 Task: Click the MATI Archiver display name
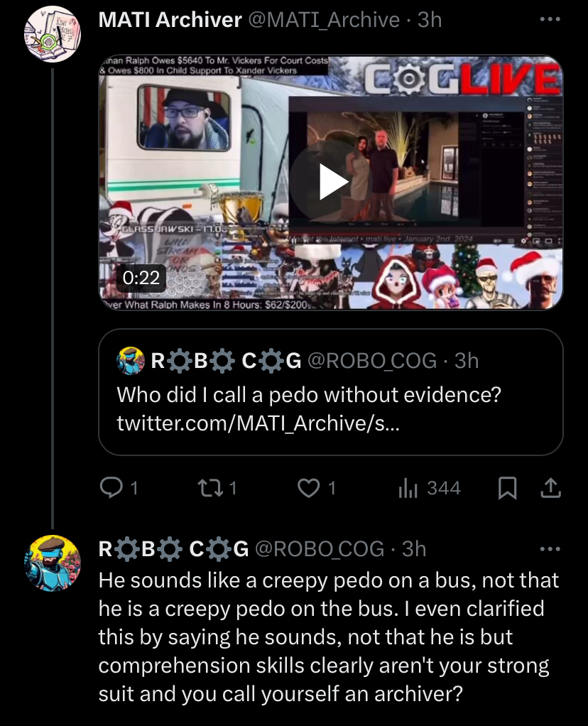click(170, 20)
